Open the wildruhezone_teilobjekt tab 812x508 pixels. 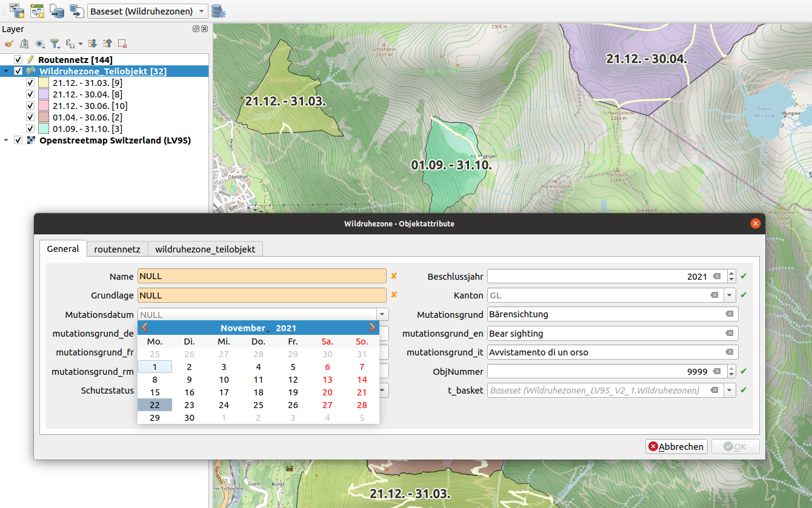point(205,249)
